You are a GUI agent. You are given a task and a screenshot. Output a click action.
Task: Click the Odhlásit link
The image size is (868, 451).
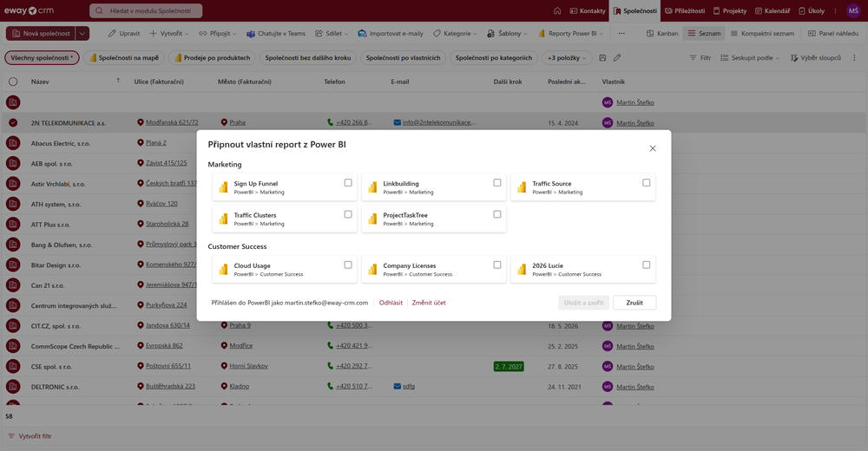(x=391, y=303)
